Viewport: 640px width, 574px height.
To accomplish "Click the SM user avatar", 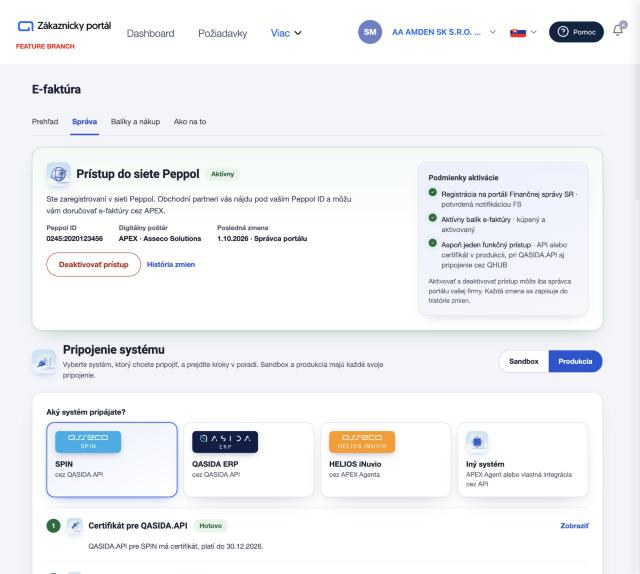I will point(370,32).
